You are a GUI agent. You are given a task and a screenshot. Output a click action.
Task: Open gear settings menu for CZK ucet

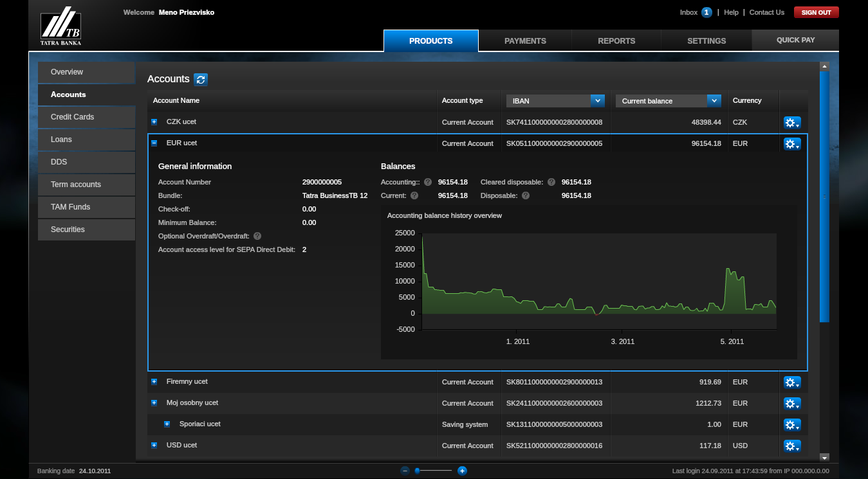pyautogui.click(x=792, y=122)
